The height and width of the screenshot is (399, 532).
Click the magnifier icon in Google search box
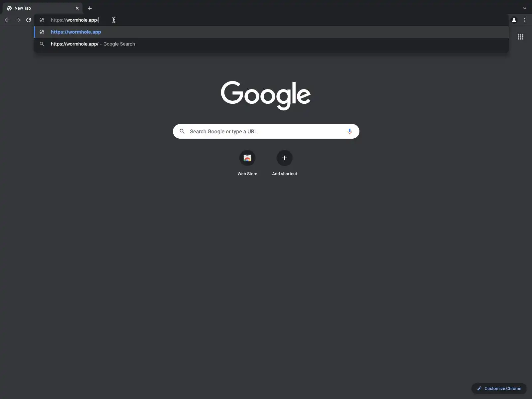182,131
